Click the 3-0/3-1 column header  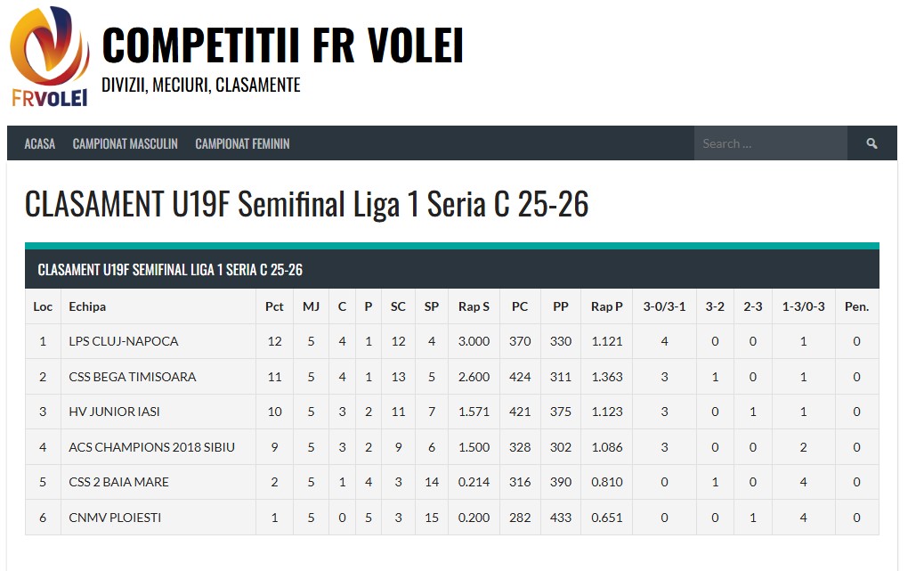[664, 306]
